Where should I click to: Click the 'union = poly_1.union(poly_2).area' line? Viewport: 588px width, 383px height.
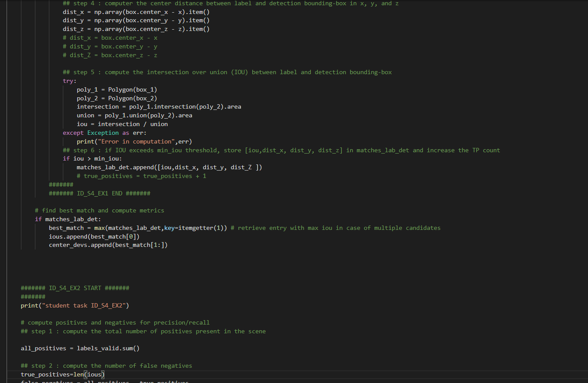(134, 116)
